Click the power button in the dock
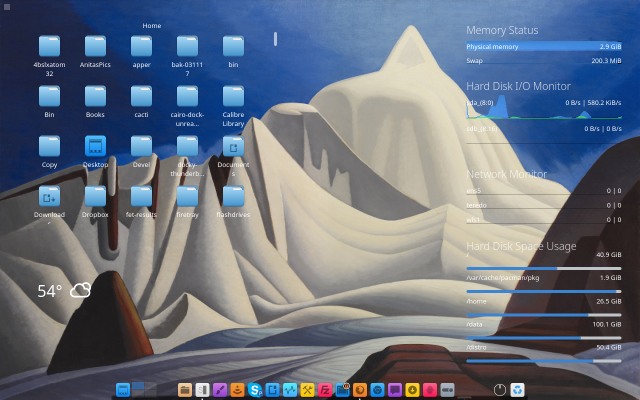 tap(500, 390)
